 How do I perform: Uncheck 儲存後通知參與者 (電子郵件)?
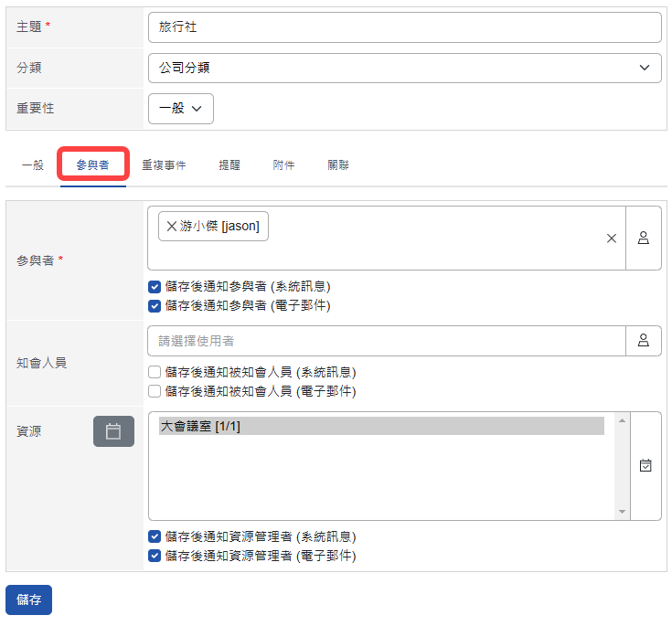pos(155,305)
